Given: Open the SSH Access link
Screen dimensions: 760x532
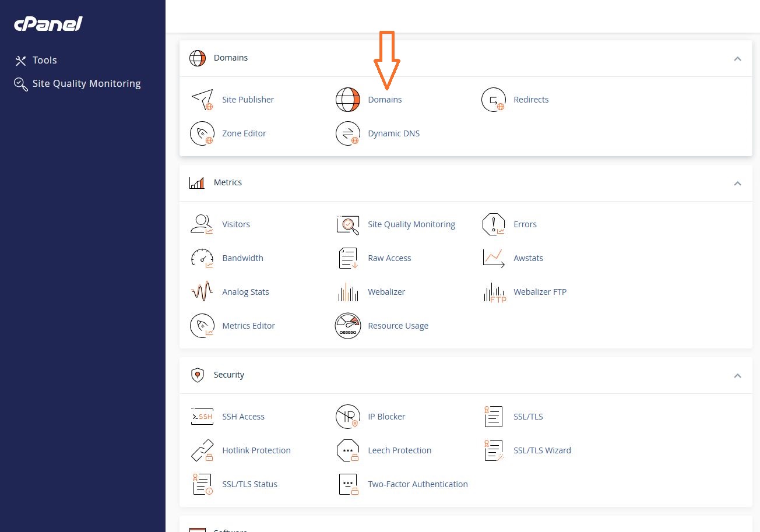Looking at the screenshot, I should point(243,417).
